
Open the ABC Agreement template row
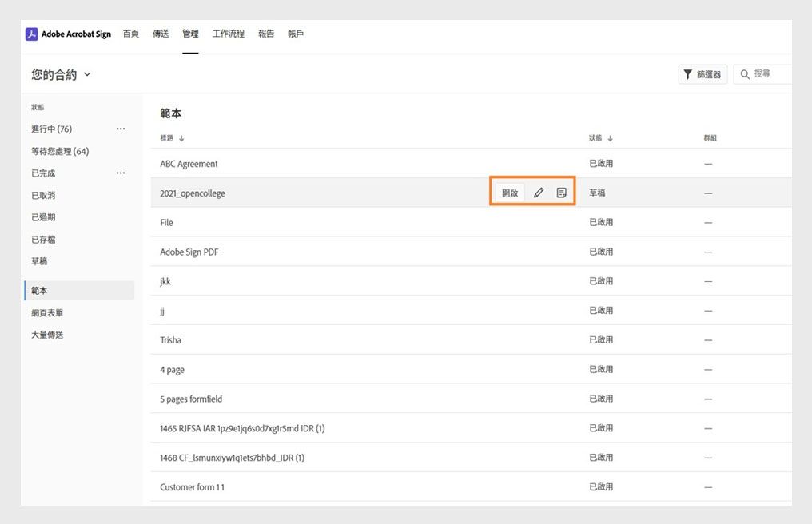[x=189, y=164]
